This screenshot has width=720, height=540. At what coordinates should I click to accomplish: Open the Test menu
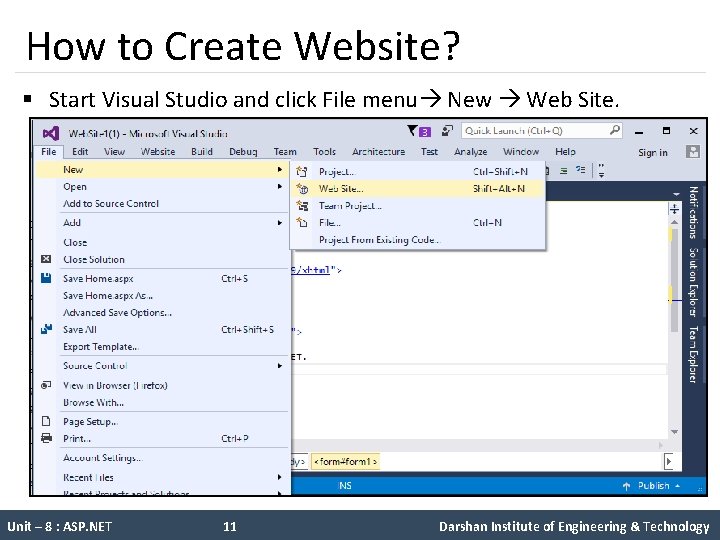(x=429, y=152)
